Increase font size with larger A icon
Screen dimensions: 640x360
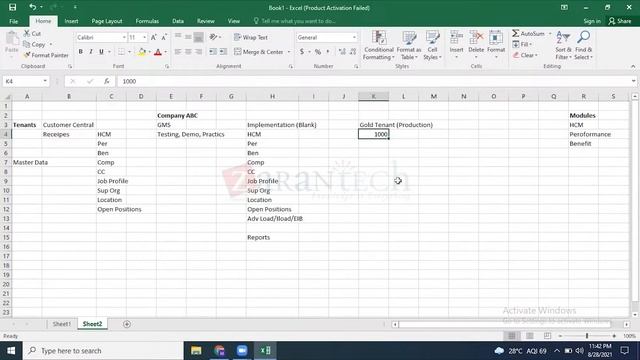153,38
